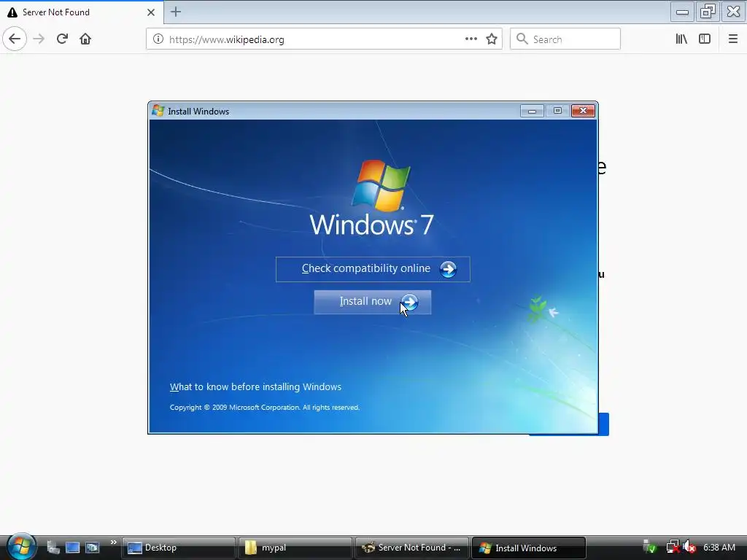This screenshot has width=747, height=560.
Task: Close the browser window
Action: tap(734, 12)
